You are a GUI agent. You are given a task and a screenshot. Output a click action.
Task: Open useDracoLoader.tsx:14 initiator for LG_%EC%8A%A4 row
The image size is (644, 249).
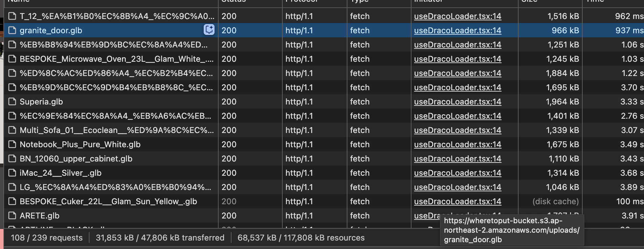coord(458,187)
